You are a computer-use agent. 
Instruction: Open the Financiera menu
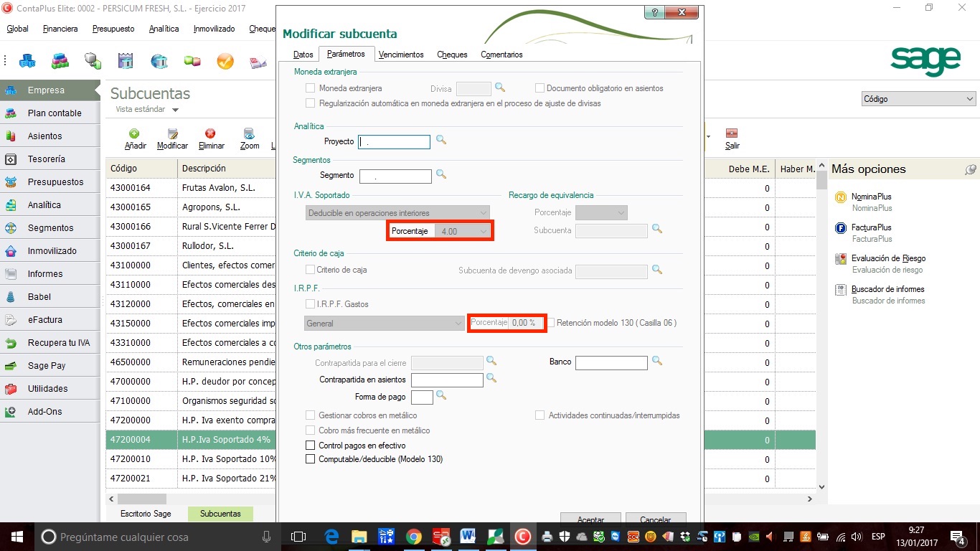click(60, 29)
